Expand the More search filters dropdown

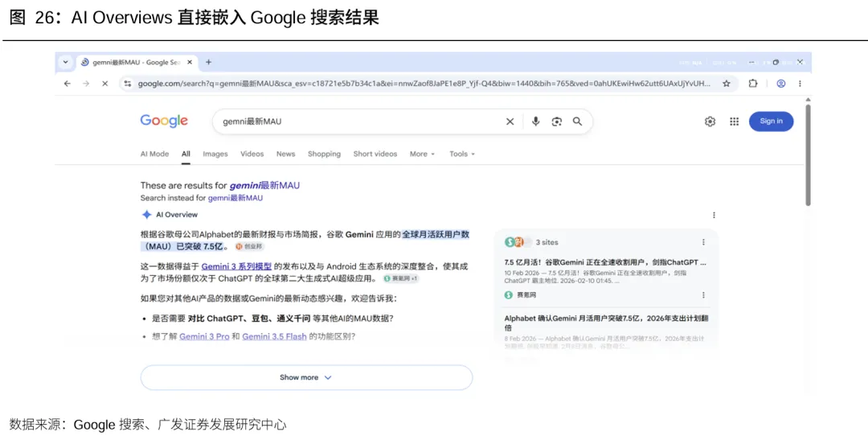coord(423,154)
